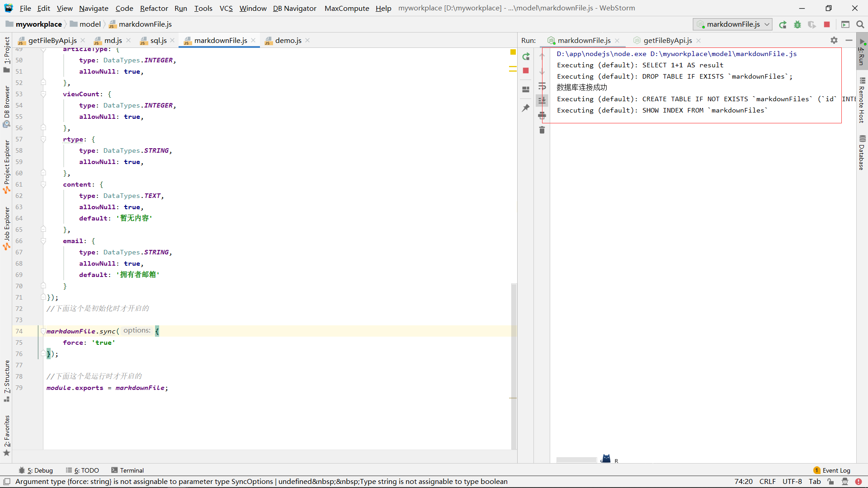This screenshot has width=868, height=488.
Task: Clear the Run console with trash icon
Action: 542,130
